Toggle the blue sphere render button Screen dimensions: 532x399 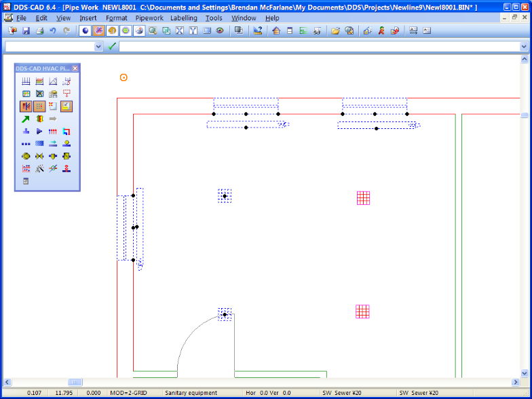[85, 31]
